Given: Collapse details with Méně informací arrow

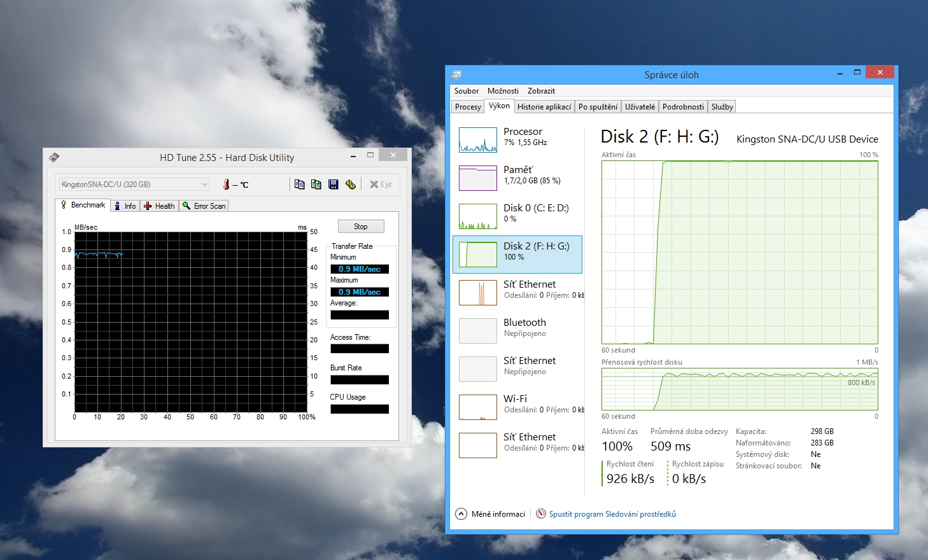Looking at the screenshot, I should [461, 514].
